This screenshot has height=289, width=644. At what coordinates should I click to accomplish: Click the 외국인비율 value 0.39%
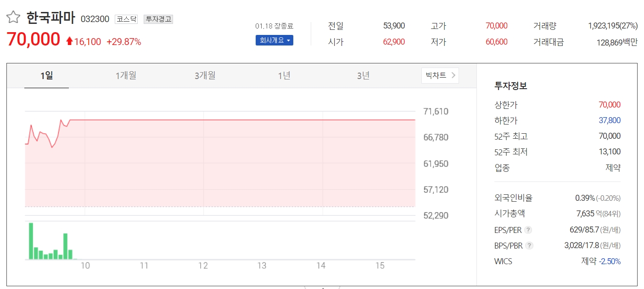click(x=585, y=198)
